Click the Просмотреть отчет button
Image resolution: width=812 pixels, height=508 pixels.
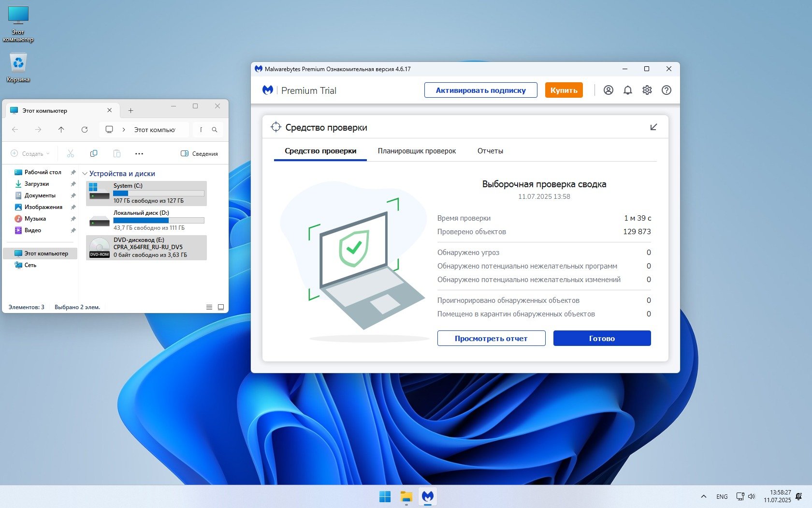(491, 338)
